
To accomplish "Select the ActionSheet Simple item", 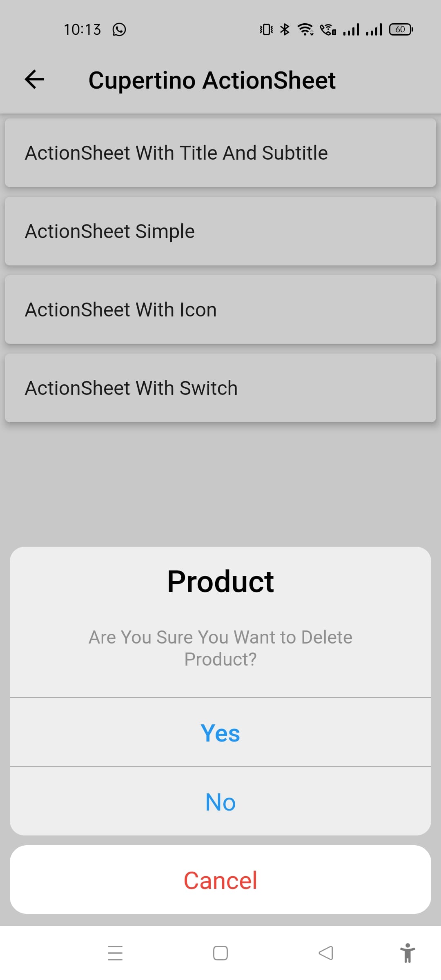I will pos(220,232).
